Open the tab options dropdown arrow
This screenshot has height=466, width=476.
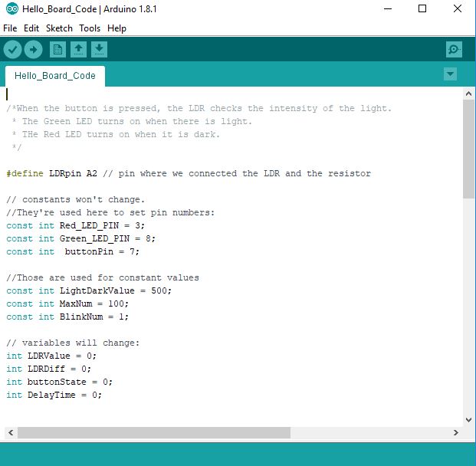click(450, 74)
